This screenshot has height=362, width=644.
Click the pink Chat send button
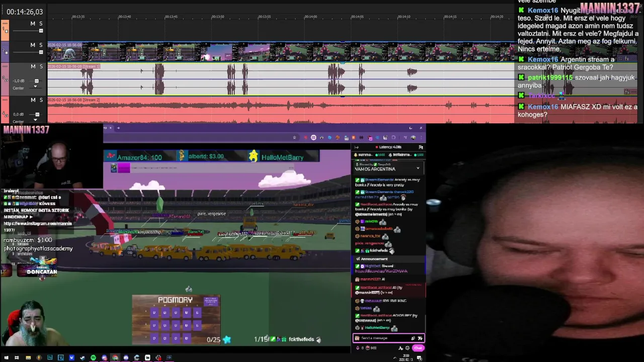coord(418,348)
